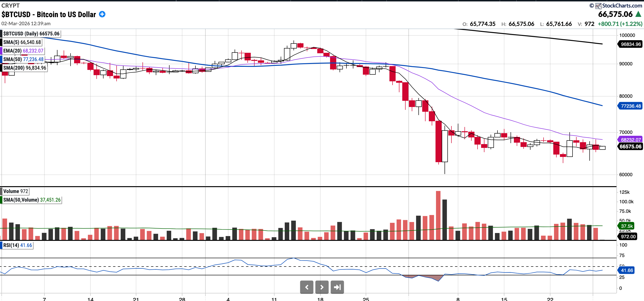Expand the $BTCUSD (Daily) legend entry
644x301 pixels.
coord(31,34)
